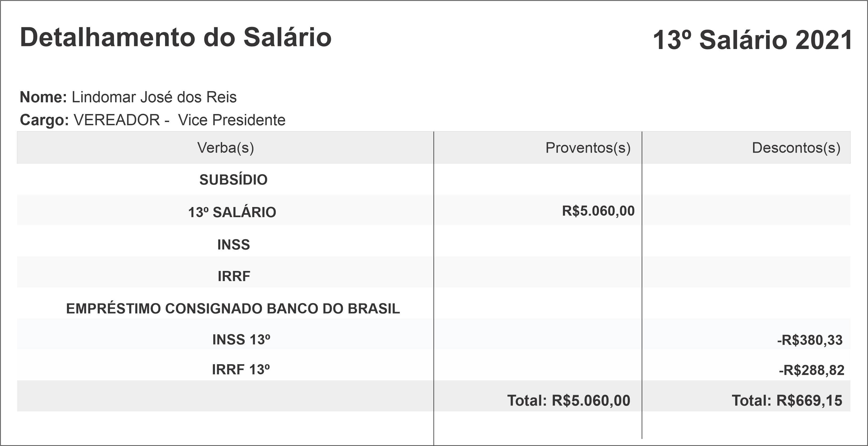Click the 'Descontos(s)' column header
Screen dimensions: 868x446
[796, 148]
